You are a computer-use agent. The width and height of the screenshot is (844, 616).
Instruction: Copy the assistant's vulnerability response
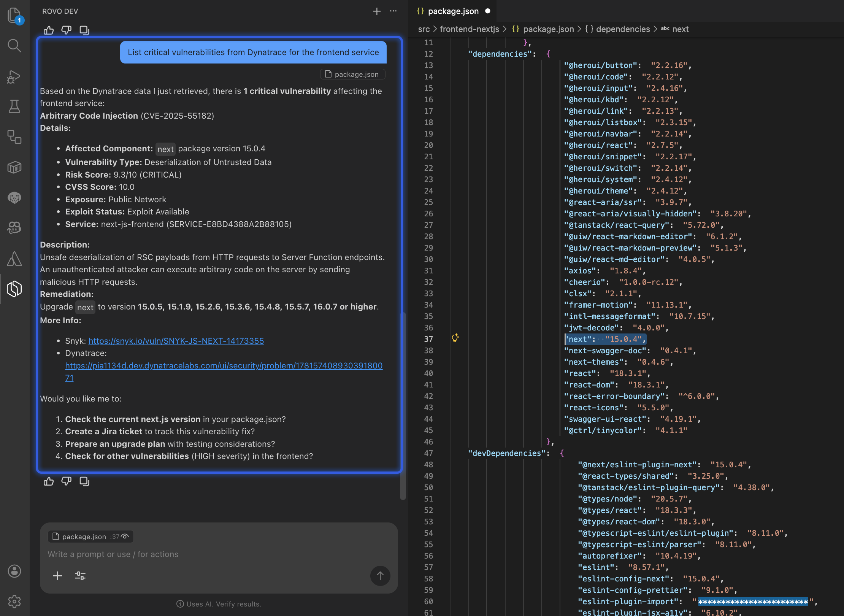point(84,481)
